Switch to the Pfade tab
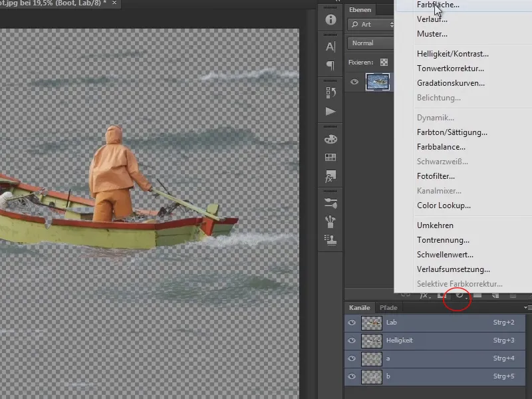 point(388,308)
